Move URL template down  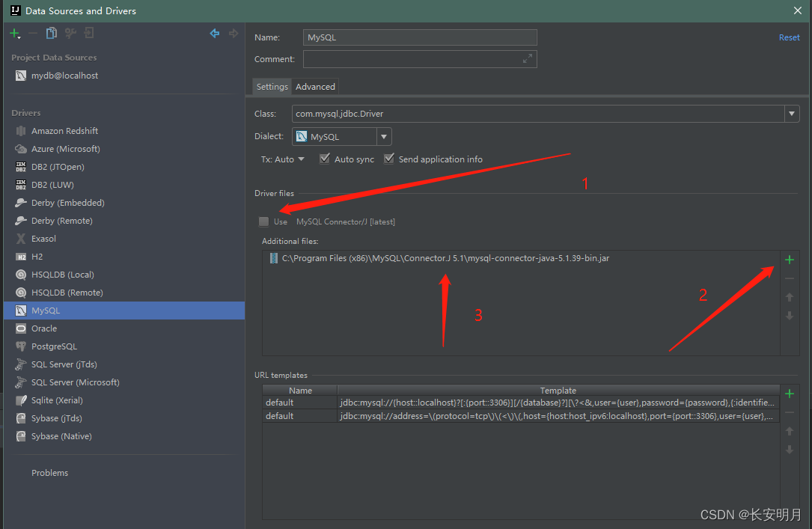[x=790, y=449]
